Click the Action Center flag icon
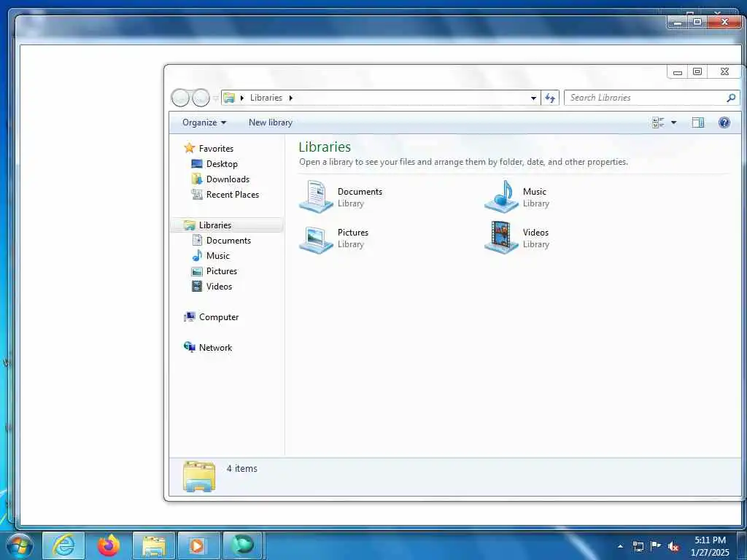 pos(656,546)
